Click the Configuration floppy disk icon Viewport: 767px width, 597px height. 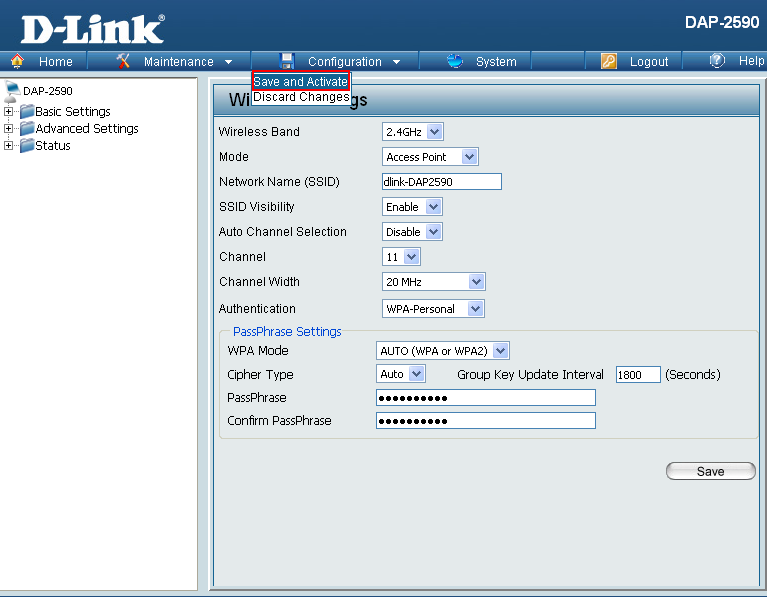click(287, 61)
